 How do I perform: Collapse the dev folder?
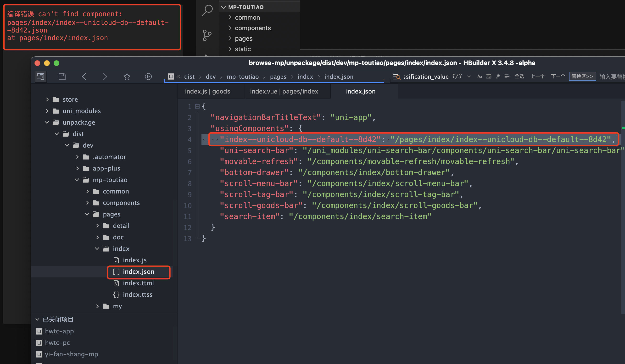67,145
